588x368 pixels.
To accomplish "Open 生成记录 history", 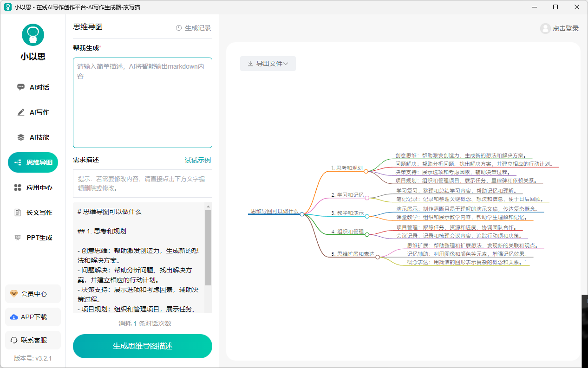I will click(193, 28).
